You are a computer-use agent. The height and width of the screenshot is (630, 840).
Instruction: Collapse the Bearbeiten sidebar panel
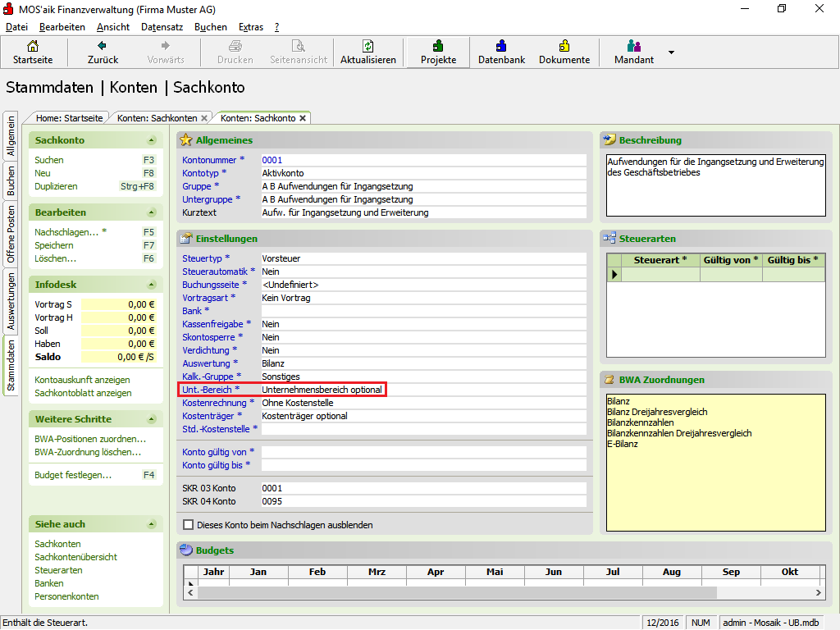(x=152, y=212)
